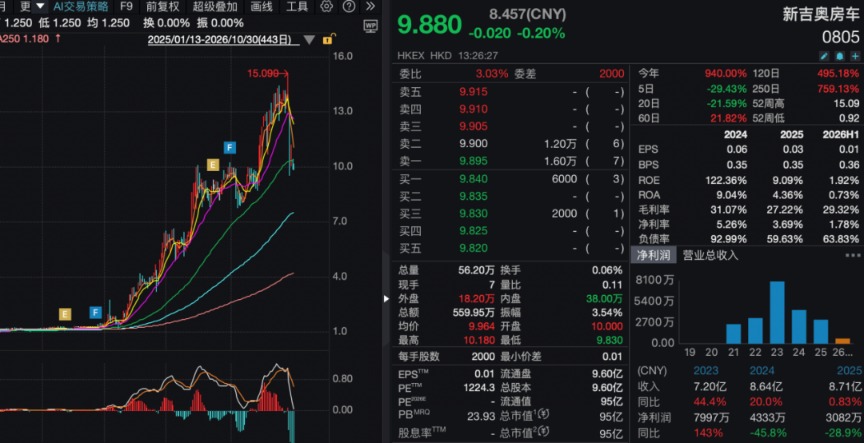This screenshot has width=864, height=443.
Task: Click the 卖五 price 9.915
Action: 473,92
